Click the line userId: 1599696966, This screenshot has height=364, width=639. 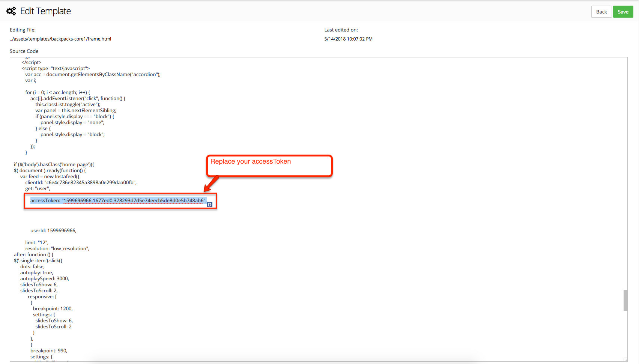(53, 231)
